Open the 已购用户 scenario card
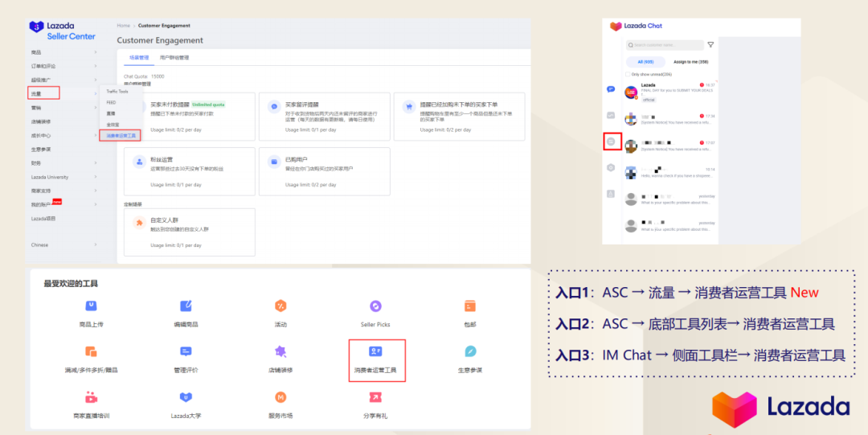Viewport: 868px width, 435px height. pyautogui.click(x=325, y=171)
